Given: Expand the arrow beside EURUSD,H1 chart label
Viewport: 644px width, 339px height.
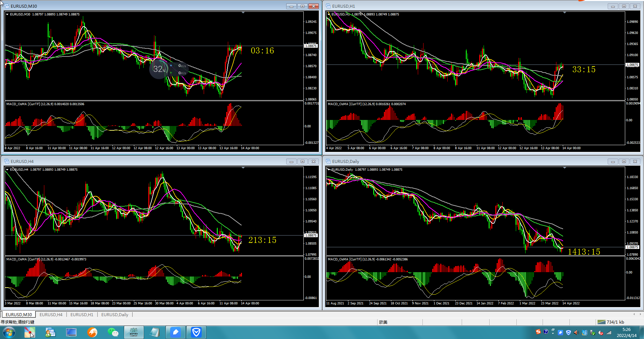Looking at the screenshot, I should (329, 14).
